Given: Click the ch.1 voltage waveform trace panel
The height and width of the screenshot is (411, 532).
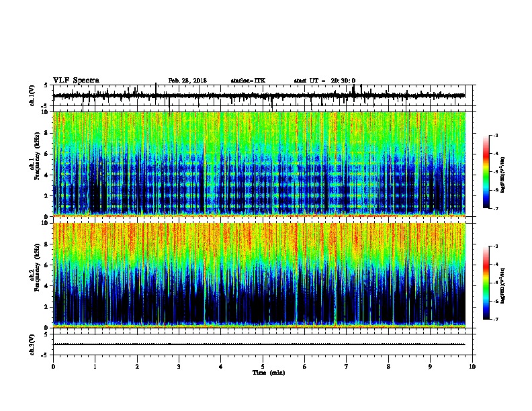Looking at the screenshot, I should click(263, 95).
